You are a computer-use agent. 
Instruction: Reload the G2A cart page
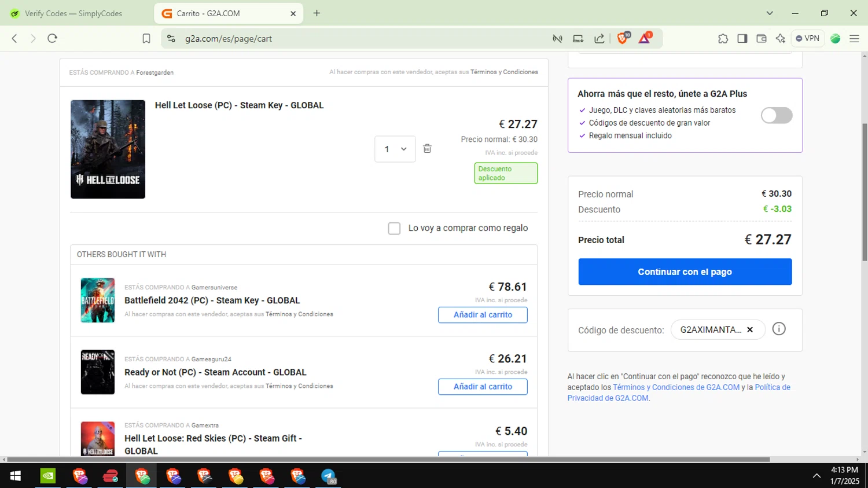coord(52,38)
